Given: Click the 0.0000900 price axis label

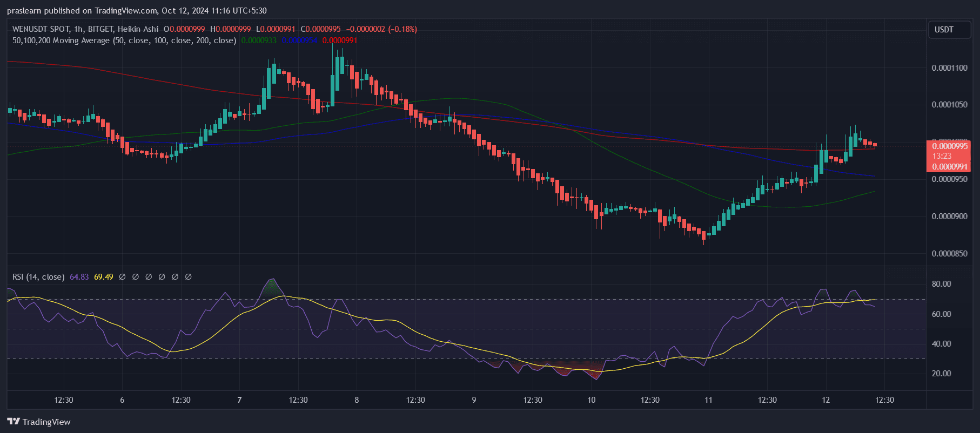Looking at the screenshot, I should [949, 216].
